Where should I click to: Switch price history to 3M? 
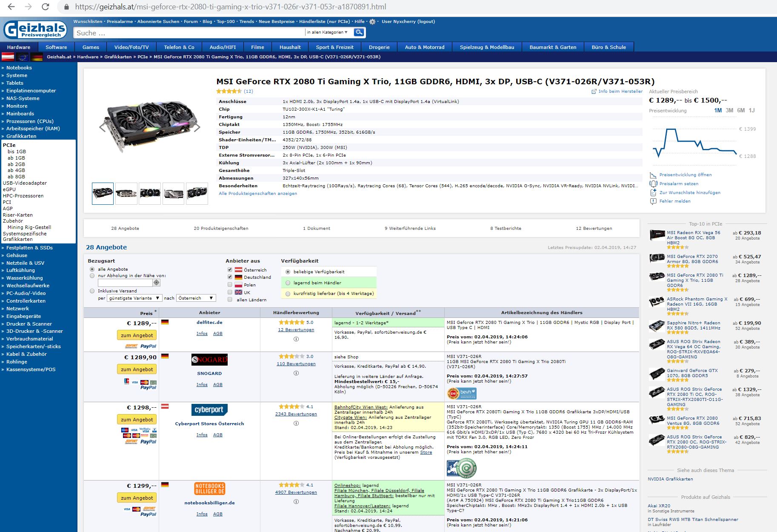pyautogui.click(x=729, y=110)
